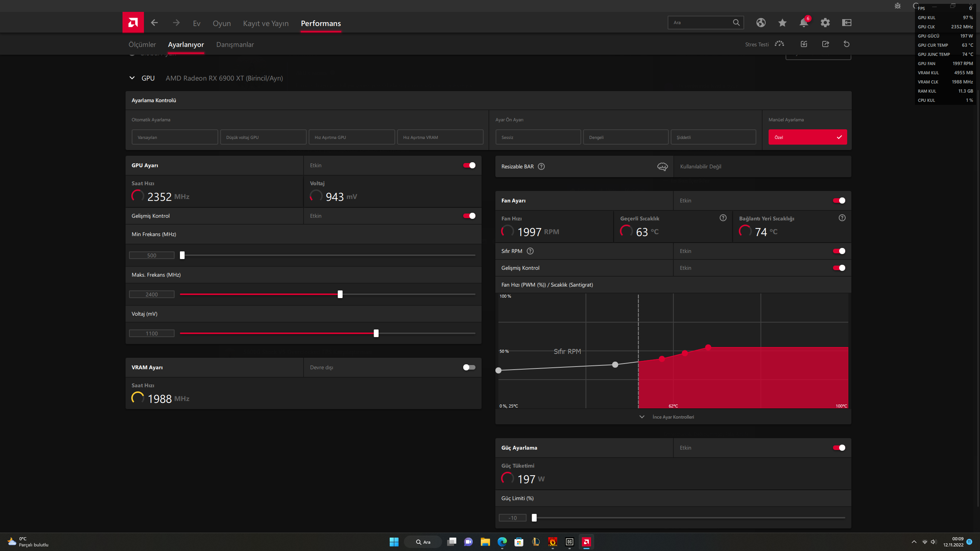
Task: Click the Stres Testi gauge icon
Action: point(779,44)
